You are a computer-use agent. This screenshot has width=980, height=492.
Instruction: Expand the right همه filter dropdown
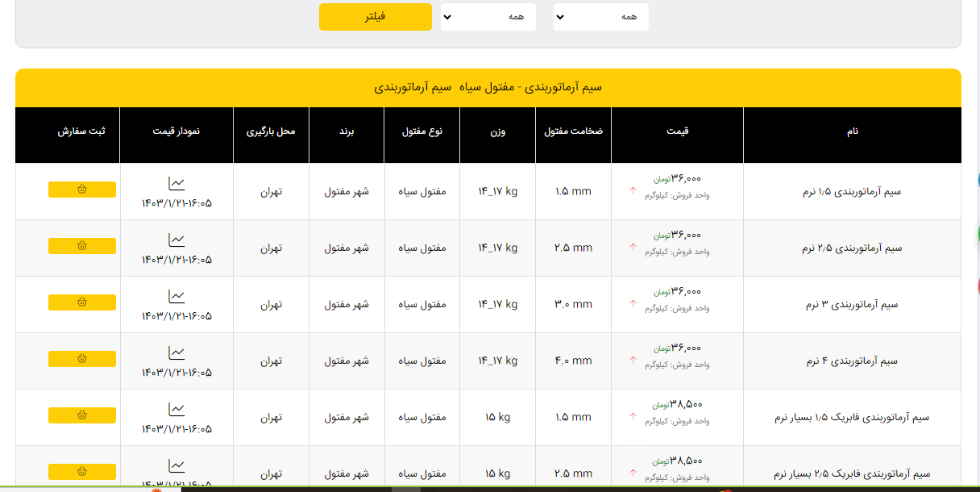click(x=600, y=17)
